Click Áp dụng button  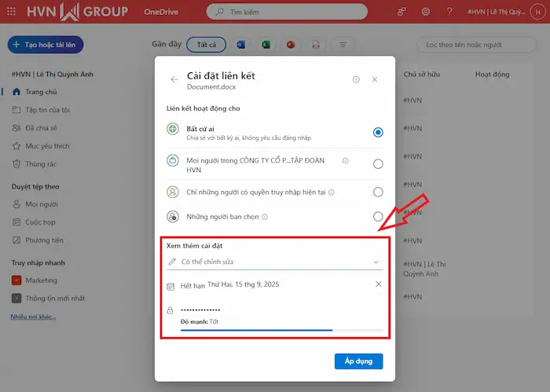358,361
